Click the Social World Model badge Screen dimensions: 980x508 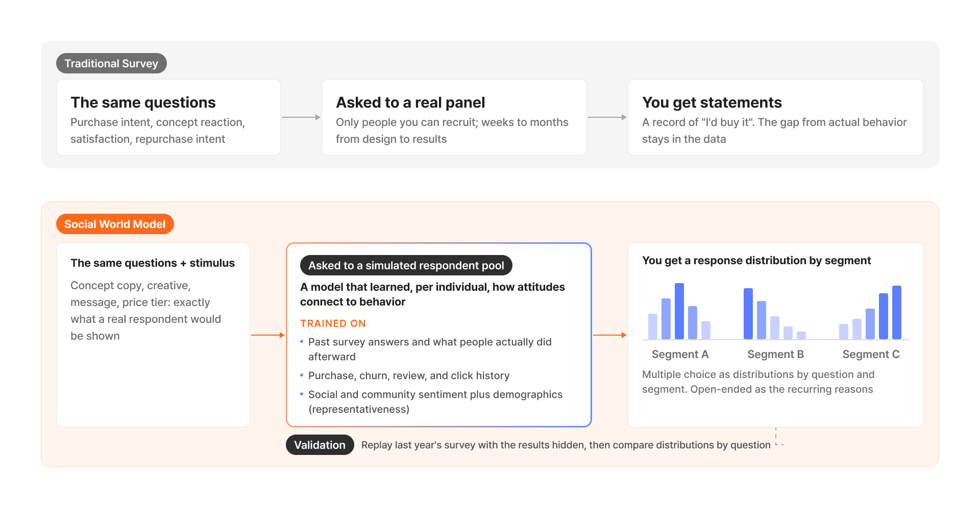[x=115, y=224]
